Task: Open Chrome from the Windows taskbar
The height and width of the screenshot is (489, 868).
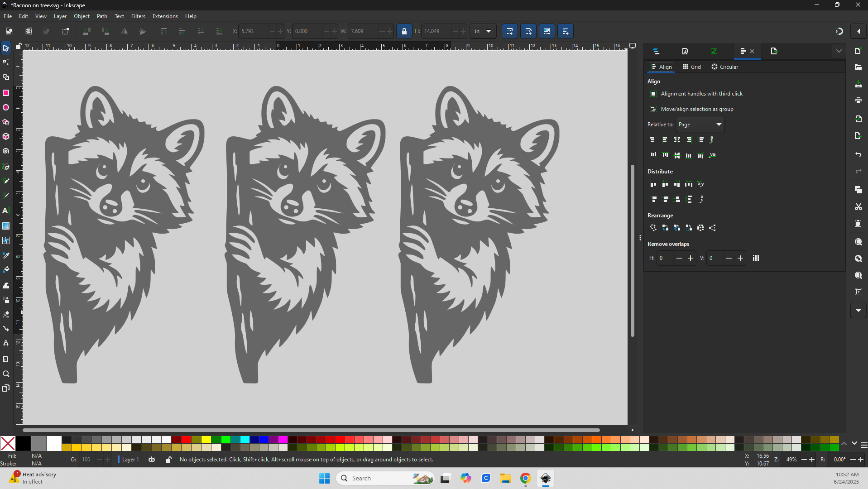Action: pyautogui.click(x=525, y=478)
